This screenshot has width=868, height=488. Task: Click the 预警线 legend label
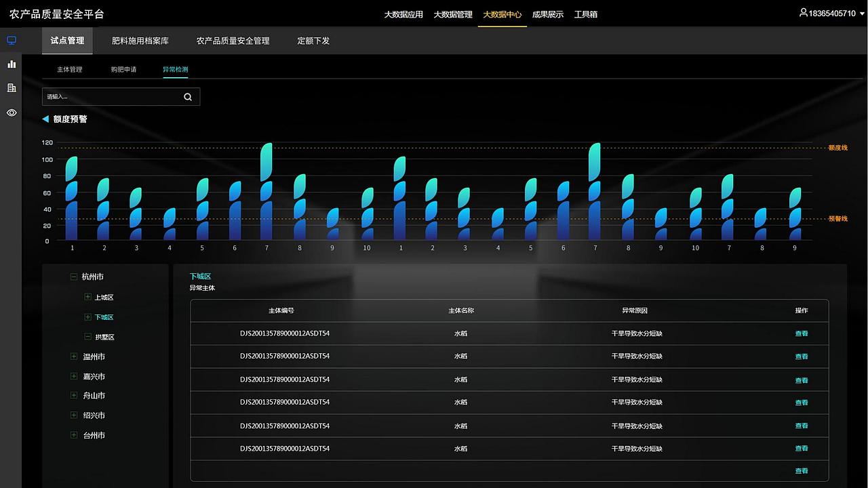[x=837, y=219]
